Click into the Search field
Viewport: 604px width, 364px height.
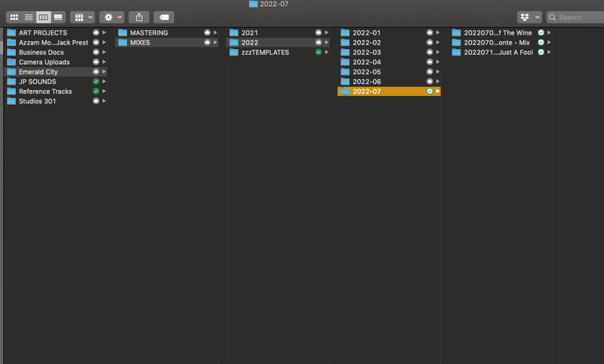(x=575, y=17)
